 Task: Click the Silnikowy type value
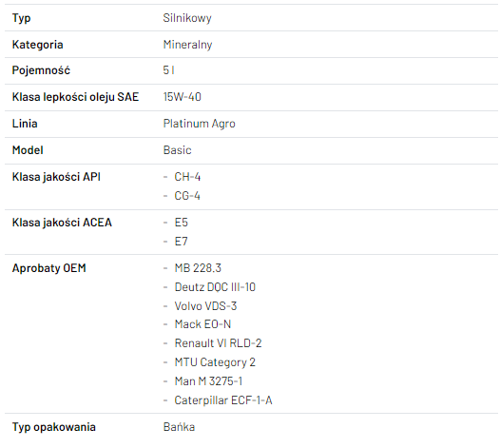(187, 18)
